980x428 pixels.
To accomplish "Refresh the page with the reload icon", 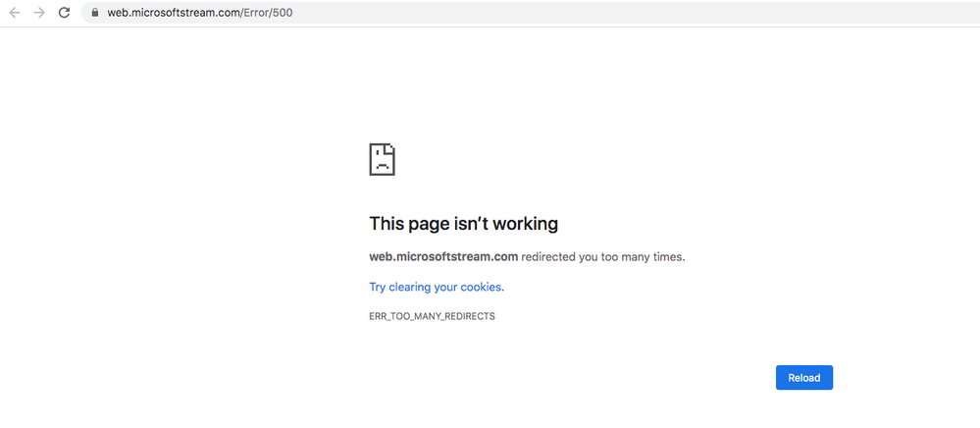I will coord(64,13).
